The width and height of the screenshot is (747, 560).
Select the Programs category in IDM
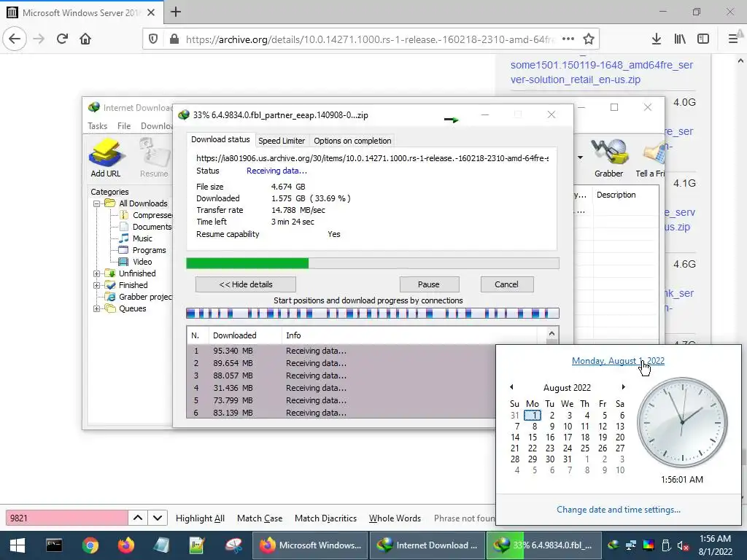[x=149, y=251]
